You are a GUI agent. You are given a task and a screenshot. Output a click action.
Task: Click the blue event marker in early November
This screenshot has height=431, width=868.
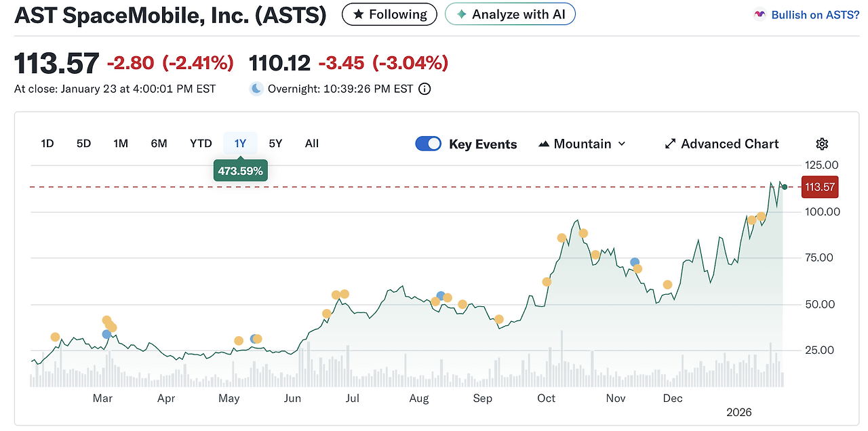point(635,262)
